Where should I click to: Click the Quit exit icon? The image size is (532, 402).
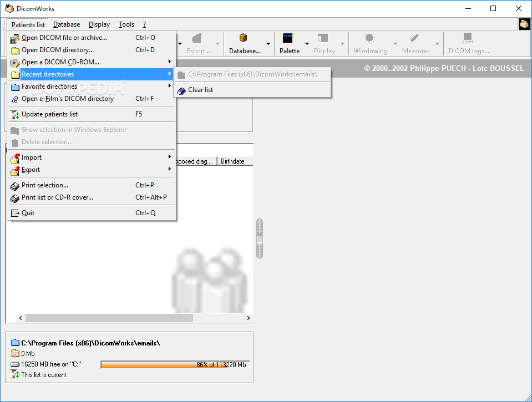(15, 213)
